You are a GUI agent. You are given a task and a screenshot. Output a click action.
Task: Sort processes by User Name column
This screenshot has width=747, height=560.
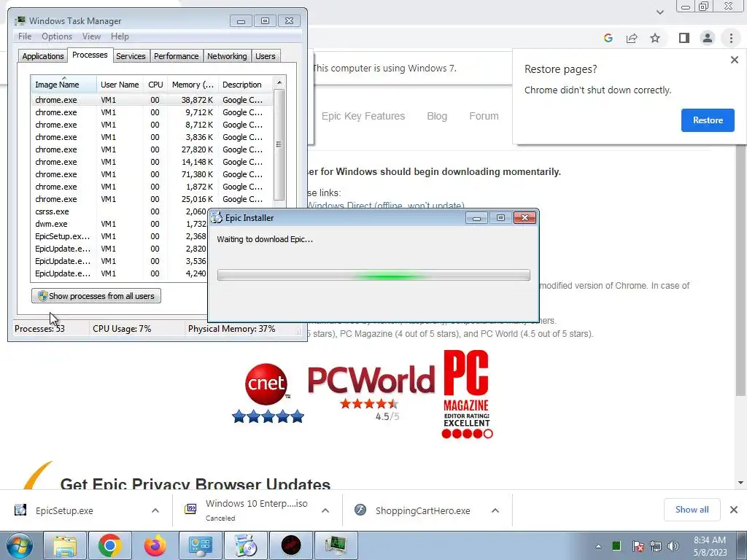tap(120, 85)
